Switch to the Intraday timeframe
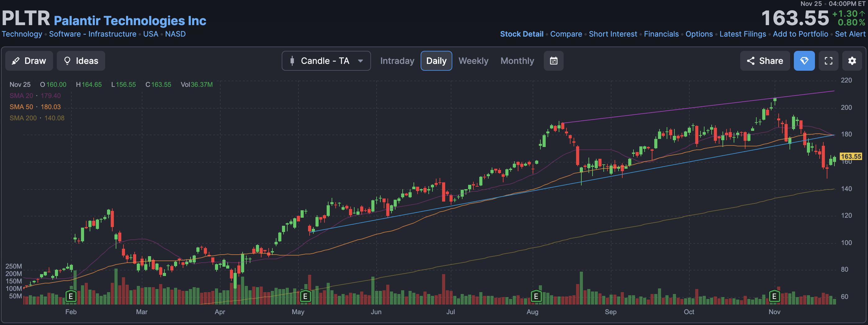This screenshot has height=325, width=868. (x=397, y=60)
